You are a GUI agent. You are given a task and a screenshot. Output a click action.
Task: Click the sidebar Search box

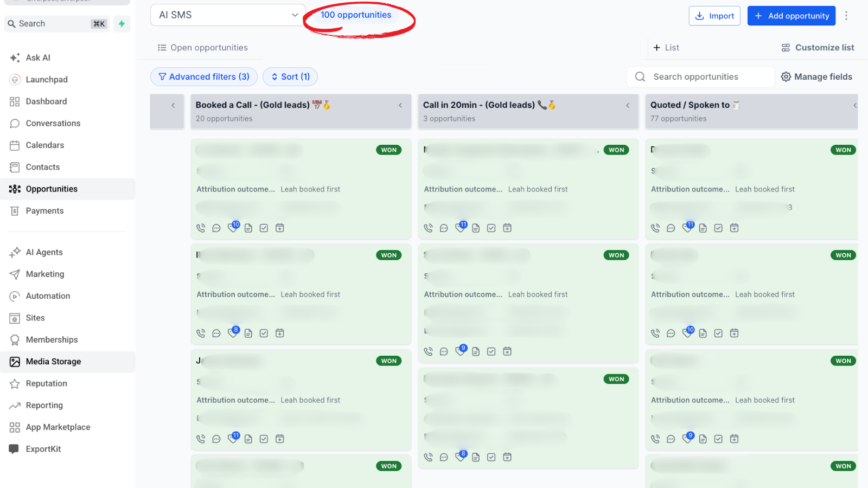point(57,24)
